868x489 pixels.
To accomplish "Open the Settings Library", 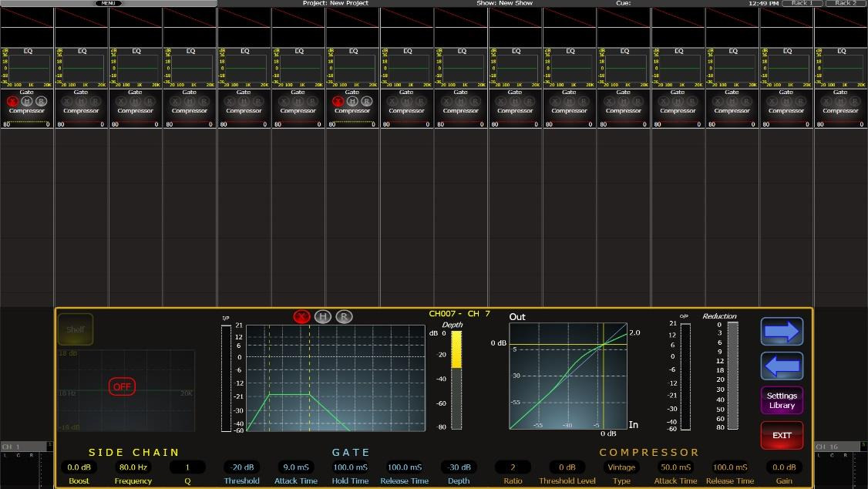I will pyautogui.click(x=782, y=400).
